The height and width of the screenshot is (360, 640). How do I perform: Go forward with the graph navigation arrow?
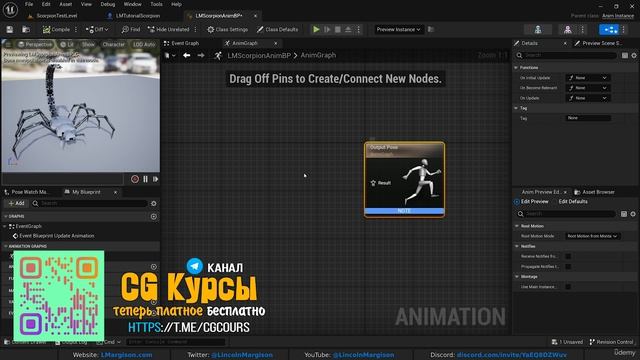[x=201, y=56]
